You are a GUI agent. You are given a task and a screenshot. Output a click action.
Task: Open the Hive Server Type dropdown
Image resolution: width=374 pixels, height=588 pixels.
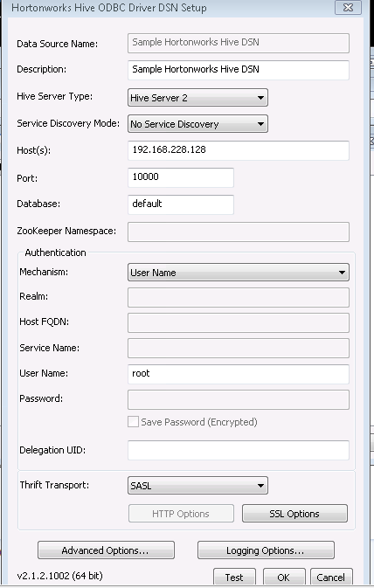click(197, 98)
